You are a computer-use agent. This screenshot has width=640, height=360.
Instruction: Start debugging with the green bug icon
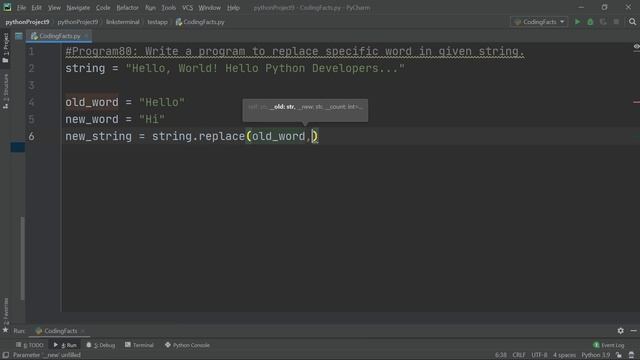(590, 22)
